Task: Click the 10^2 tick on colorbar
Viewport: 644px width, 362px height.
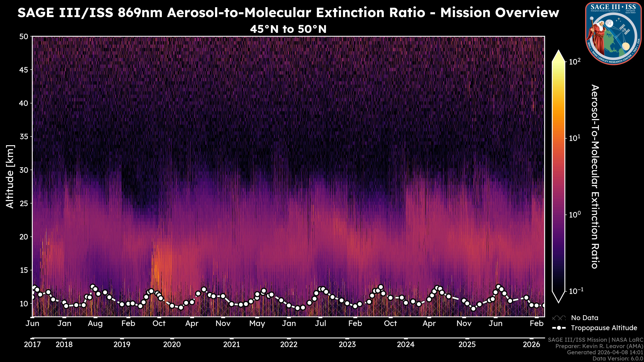Action: click(x=575, y=62)
